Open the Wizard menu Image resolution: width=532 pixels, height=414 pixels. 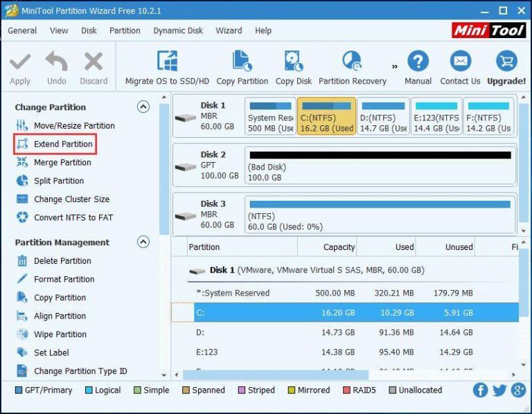pos(229,30)
